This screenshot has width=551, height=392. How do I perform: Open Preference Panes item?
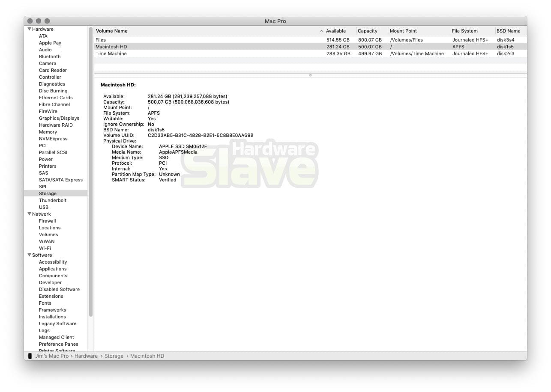point(59,344)
